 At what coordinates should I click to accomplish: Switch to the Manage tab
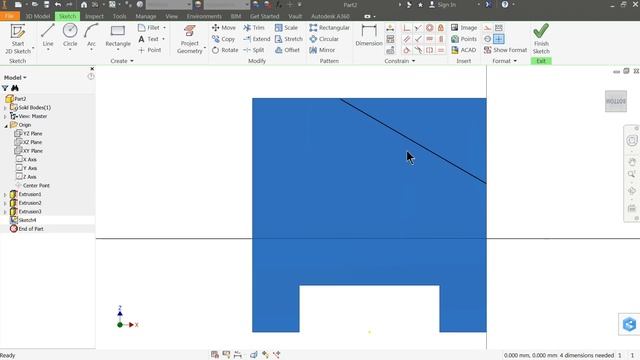point(146,16)
